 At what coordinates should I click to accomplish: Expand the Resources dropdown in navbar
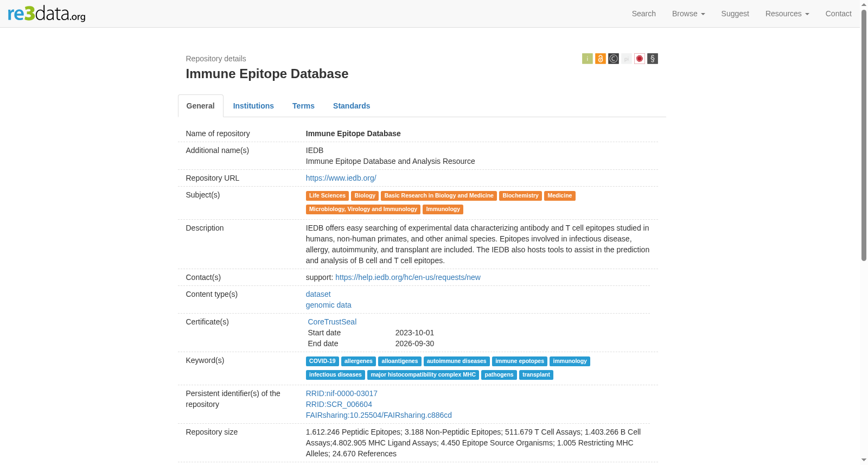pyautogui.click(x=787, y=14)
